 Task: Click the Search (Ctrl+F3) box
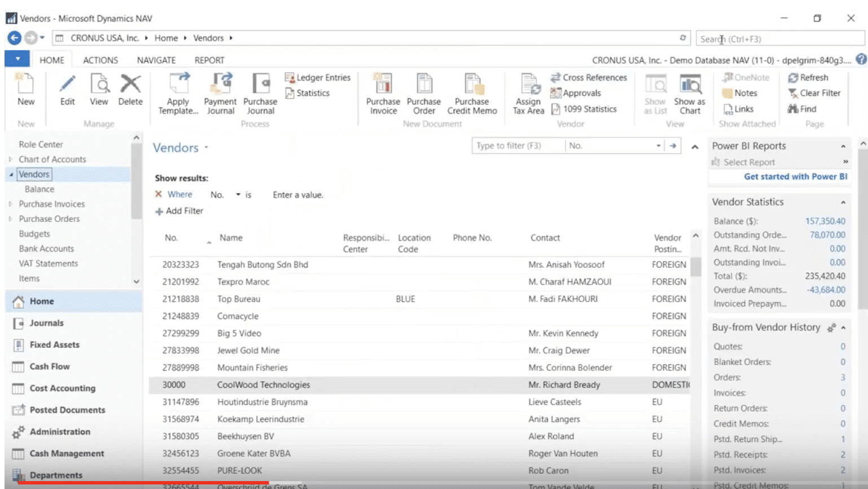point(780,38)
